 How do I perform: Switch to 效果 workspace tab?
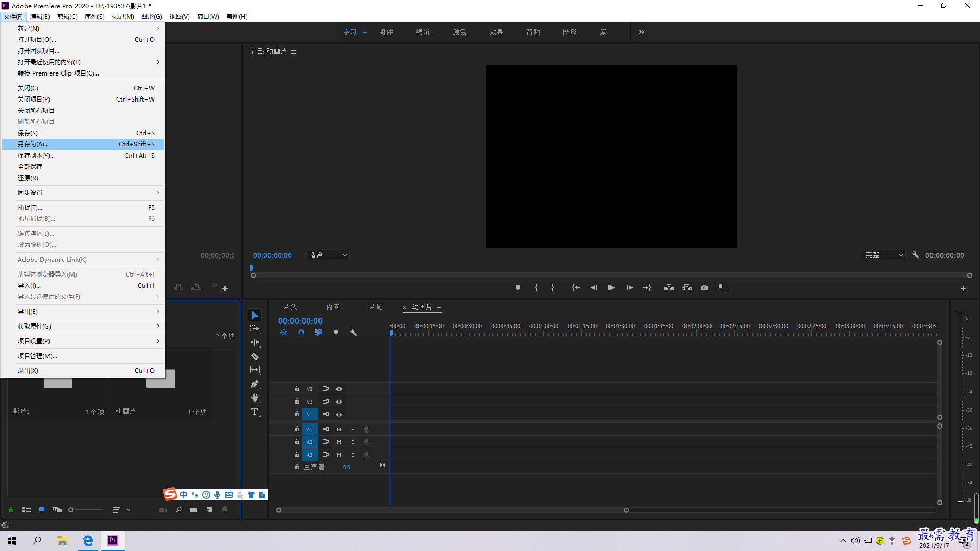pyautogui.click(x=496, y=32)
